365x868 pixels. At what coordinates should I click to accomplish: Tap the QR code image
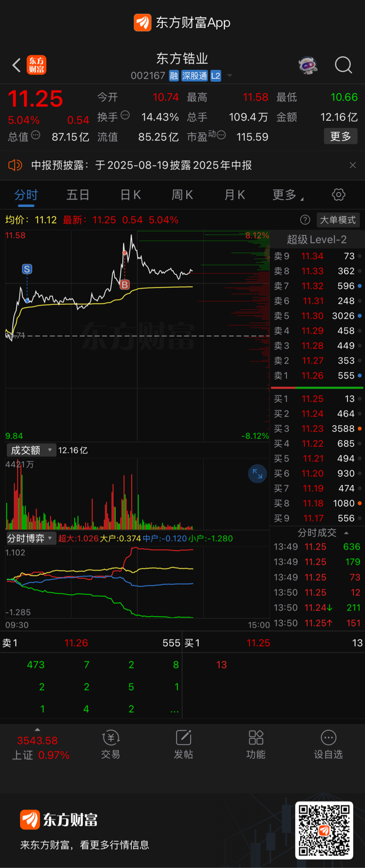[x=324, y=830]
